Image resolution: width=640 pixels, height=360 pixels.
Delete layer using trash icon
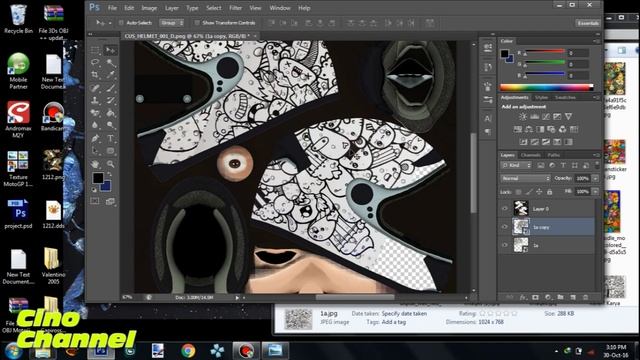(x=585, y=298)
